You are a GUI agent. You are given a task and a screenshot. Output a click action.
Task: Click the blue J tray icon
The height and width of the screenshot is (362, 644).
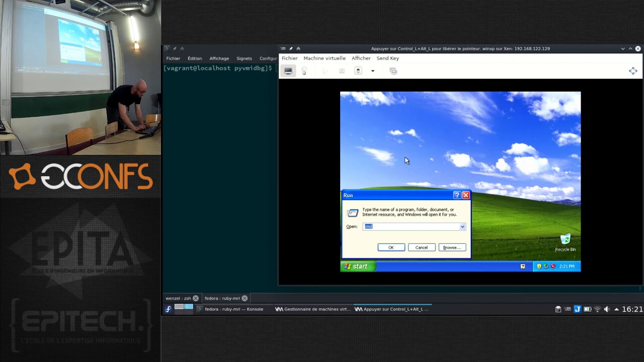[x=578, y=309]
